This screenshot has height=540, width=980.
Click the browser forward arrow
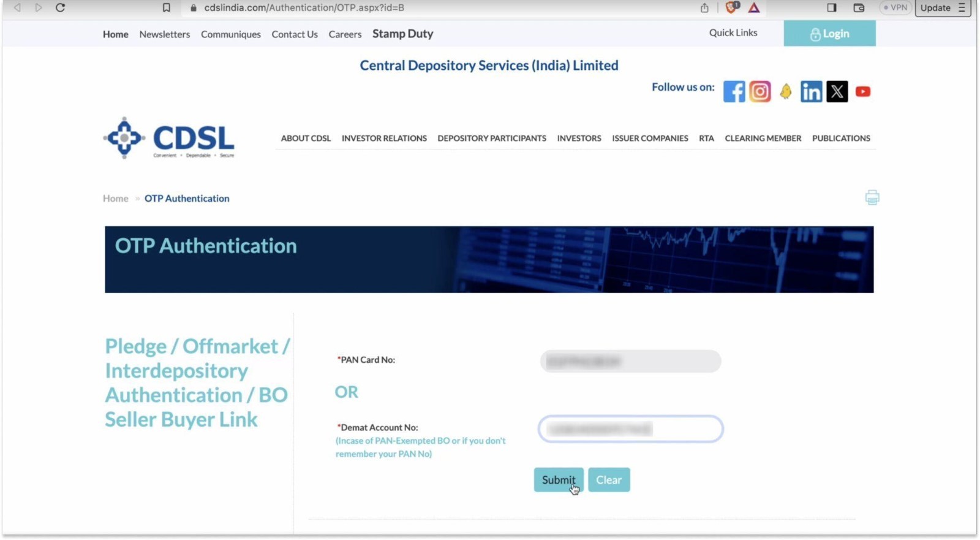tap(39, 8)
